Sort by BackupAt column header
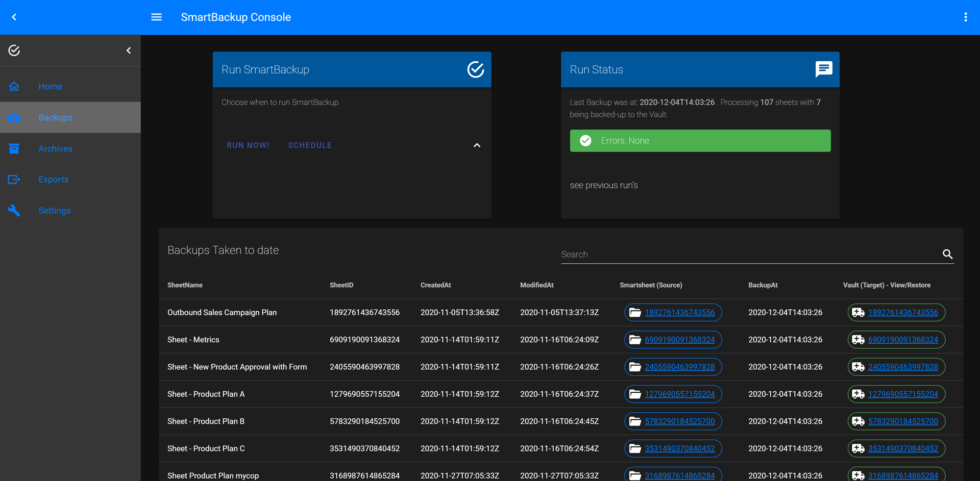The width and height of the screenshot is (980, 481). point(763,285)
